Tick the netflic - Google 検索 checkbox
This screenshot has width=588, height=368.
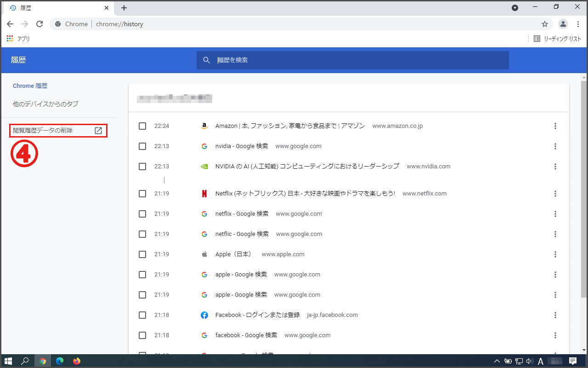point(142,234)
